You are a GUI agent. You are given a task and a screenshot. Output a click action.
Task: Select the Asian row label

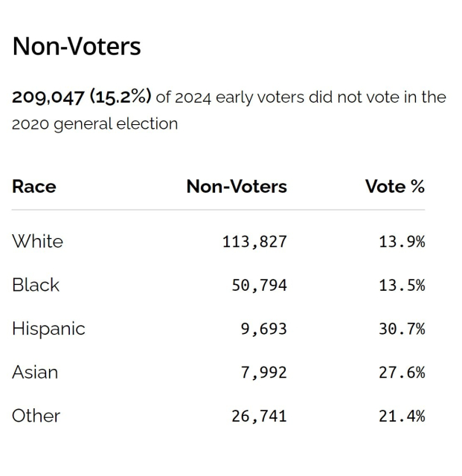(35, 372)
